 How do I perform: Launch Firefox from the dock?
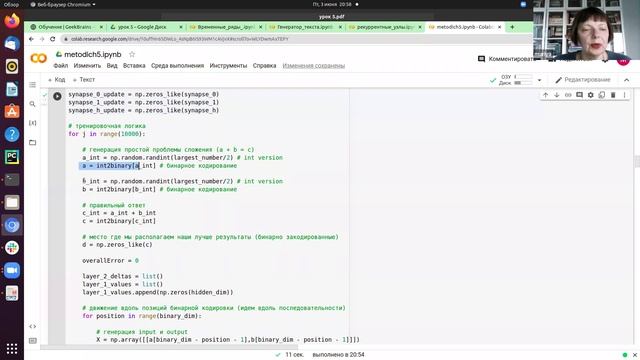click(12, 21)
